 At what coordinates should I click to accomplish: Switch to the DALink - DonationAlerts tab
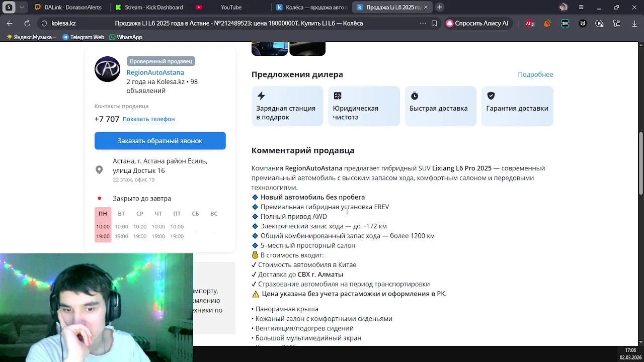pyautogui.click(x=68, y=7)
